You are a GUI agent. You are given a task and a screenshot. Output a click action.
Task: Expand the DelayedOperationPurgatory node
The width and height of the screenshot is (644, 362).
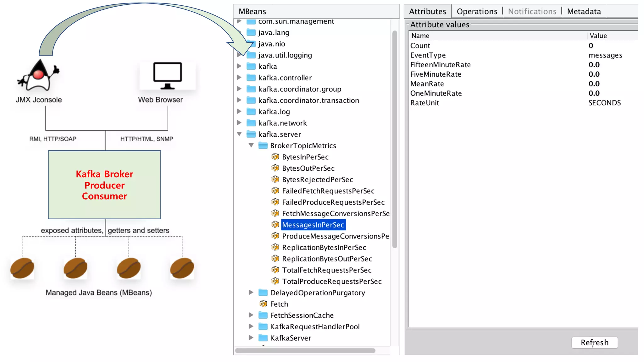(251, 293)
